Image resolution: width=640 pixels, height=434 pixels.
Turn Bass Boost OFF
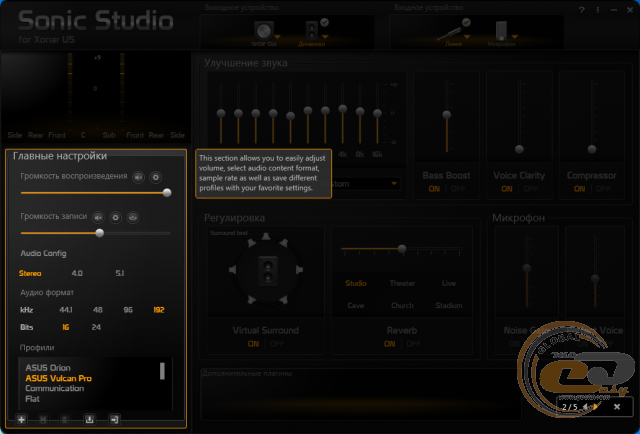[458, 189]
